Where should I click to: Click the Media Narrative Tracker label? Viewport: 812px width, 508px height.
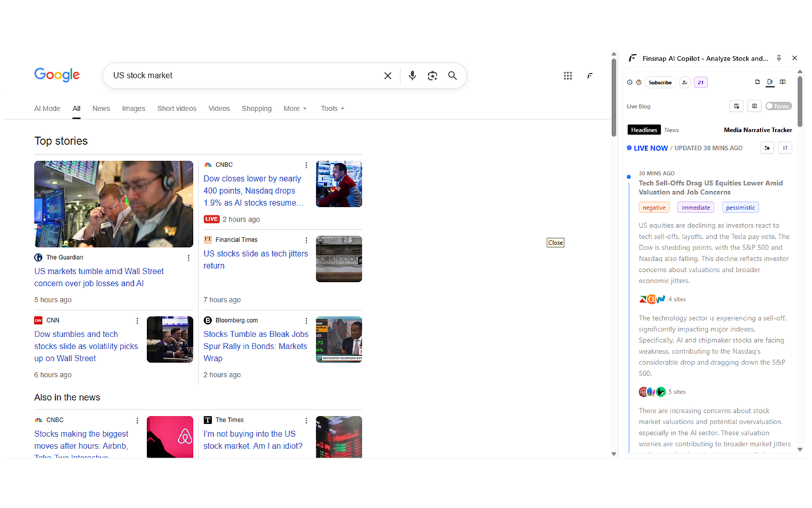point(758,130)
